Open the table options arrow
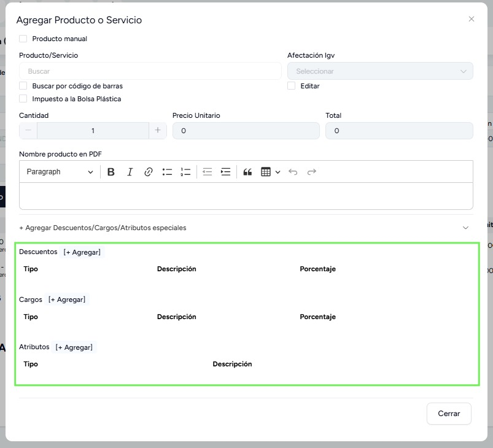The height and width of the screenshot is (448, 493). coord(278,172)
